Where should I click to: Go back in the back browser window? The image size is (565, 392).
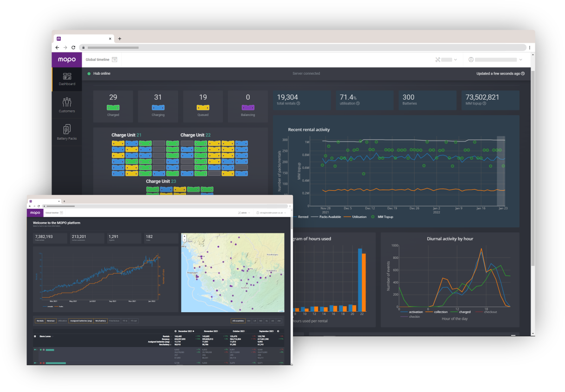click(x=57, y=47)
